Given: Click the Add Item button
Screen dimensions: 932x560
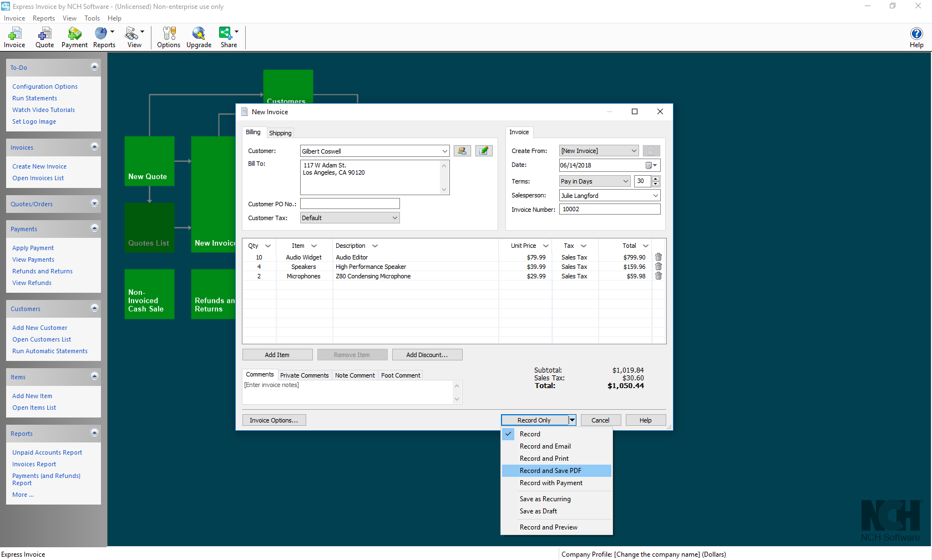Looking at the screenshot, I should [x=277, y=355].
